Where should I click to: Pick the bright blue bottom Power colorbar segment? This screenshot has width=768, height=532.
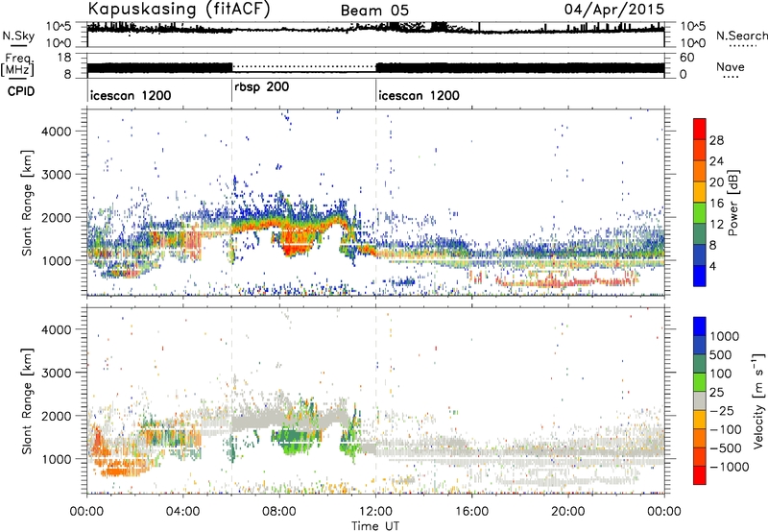(x=700, y=276)
